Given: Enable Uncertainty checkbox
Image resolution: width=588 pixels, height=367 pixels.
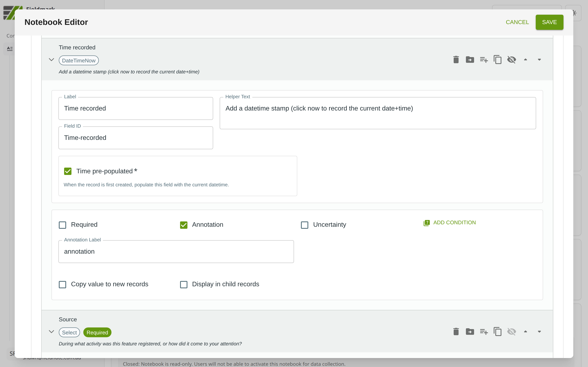Looking at the screenshot, I should (x=304, y=225).
